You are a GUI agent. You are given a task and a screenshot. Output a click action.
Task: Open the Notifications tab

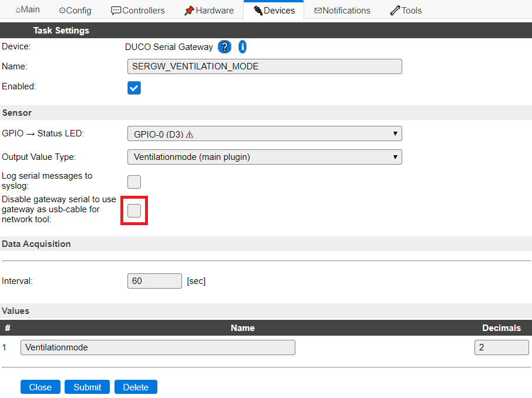click(x=342, y=11)
